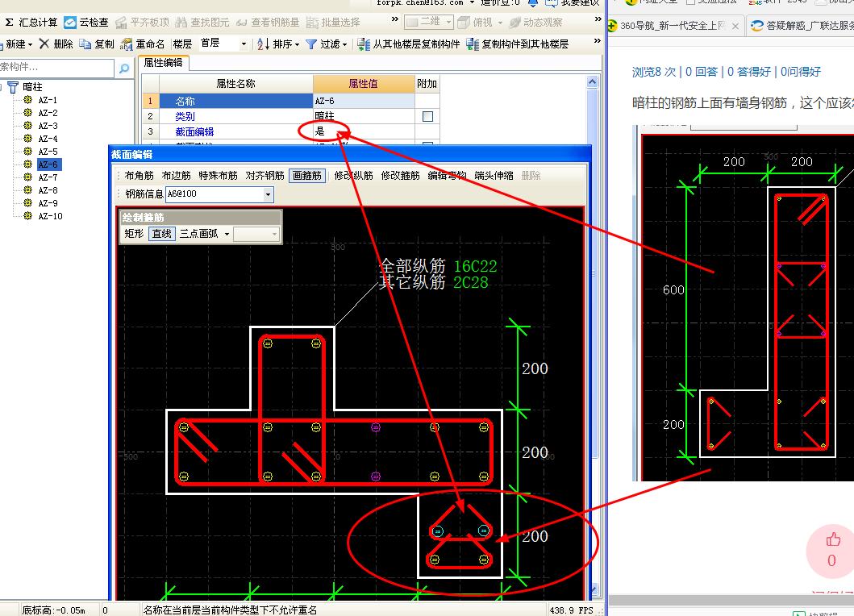Click the 删除 X icon
This screenshot has width=854, height=616.
coord(44,44)
